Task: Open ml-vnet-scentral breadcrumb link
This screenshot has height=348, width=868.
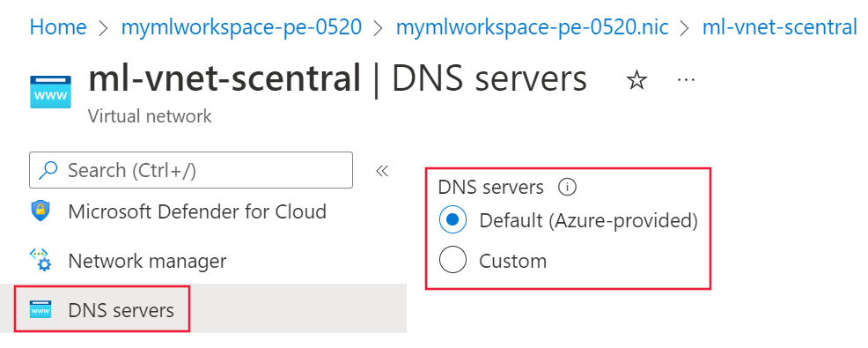Action: pyautogui.click(x=779, y=26)
